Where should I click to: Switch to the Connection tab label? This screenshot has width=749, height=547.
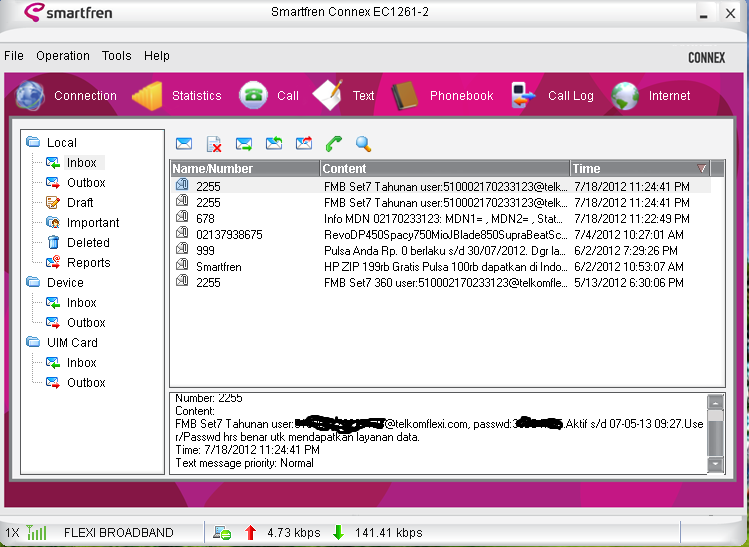[x=86, y=96]
